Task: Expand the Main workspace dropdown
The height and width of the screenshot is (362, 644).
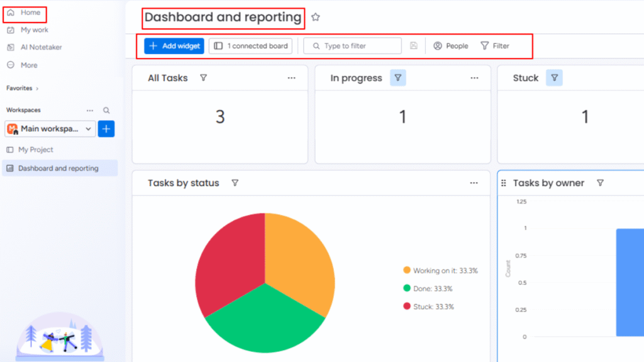Action: pos(88,129)
